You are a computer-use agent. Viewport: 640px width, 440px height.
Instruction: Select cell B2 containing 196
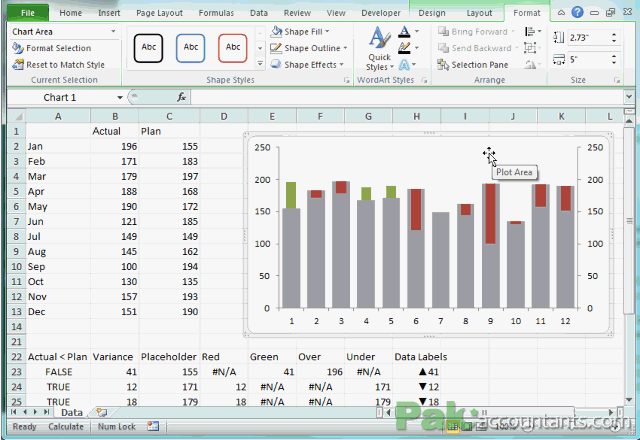[x=115, y=147]
